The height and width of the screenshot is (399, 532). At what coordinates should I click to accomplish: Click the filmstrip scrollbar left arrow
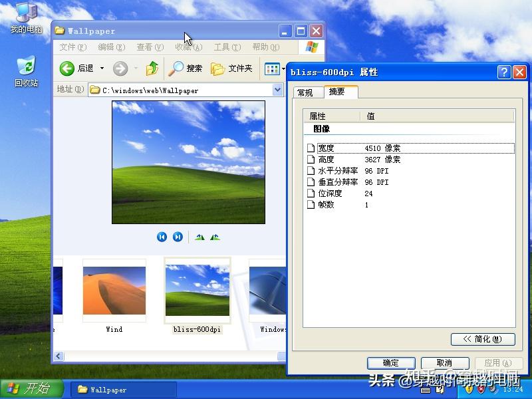pos(59,356)
